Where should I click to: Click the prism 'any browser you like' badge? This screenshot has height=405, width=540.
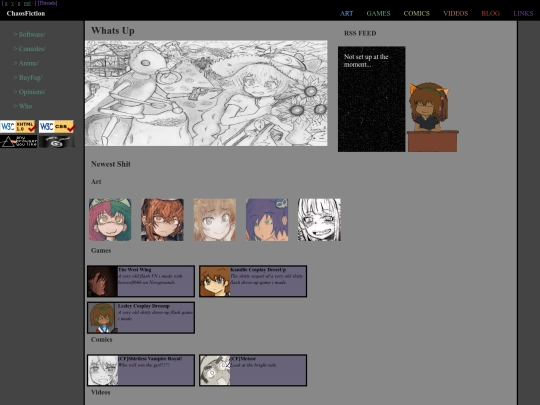(x=19, y=141)
